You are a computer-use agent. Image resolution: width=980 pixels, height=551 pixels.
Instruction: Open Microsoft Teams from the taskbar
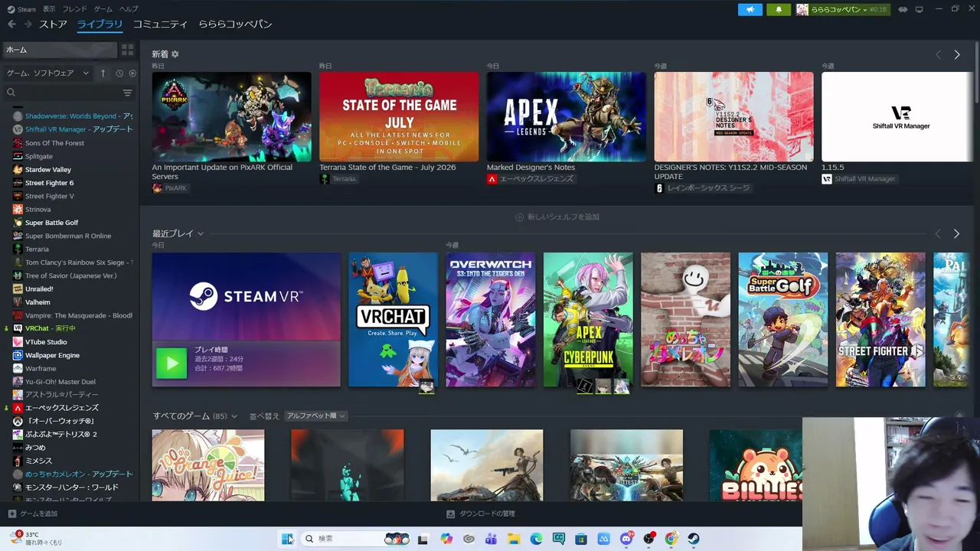tap(491, 539)
